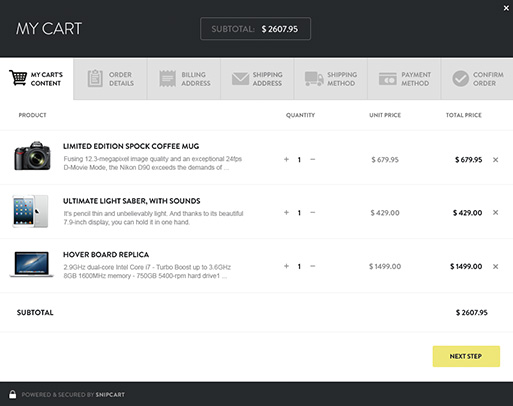Screen dimensions: 513x406
Task: Close the cart with the X icon
Action: coord(506,8)
